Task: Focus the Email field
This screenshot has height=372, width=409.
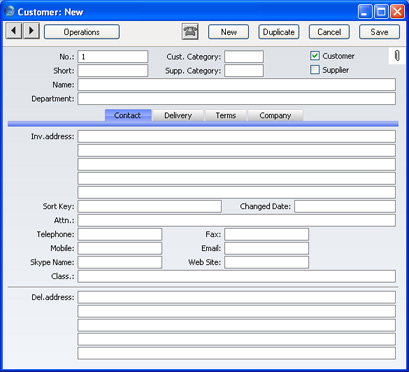Action: click(266, 248)
